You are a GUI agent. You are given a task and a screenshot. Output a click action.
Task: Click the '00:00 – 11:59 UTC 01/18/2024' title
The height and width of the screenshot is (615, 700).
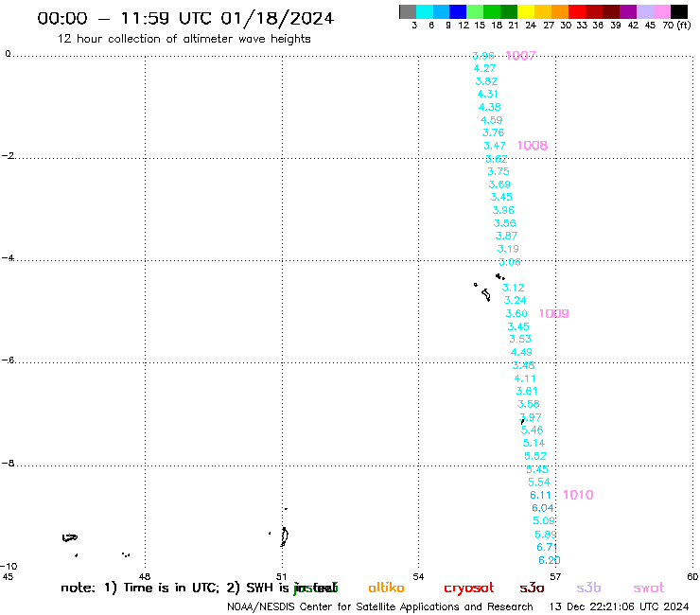click(185, 18)
